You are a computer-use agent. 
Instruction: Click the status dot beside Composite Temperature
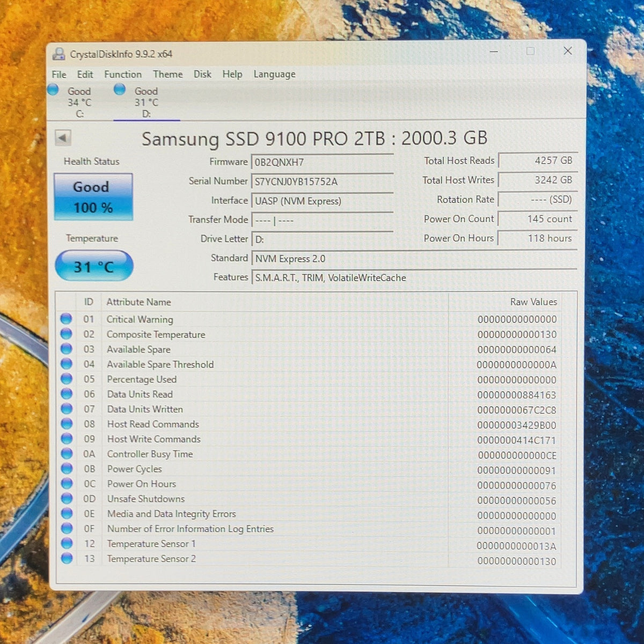pyautogui.click(x=66, y=334)
